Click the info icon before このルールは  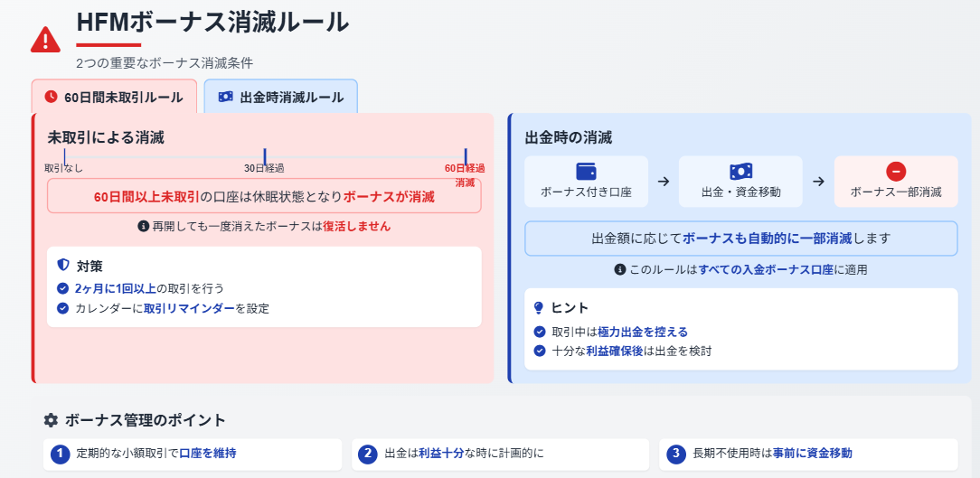(x=620, y=270)
